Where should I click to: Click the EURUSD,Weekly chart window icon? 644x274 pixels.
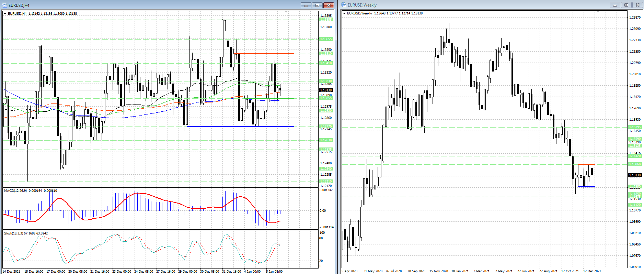pyautogui.click(x=344, y=5)
